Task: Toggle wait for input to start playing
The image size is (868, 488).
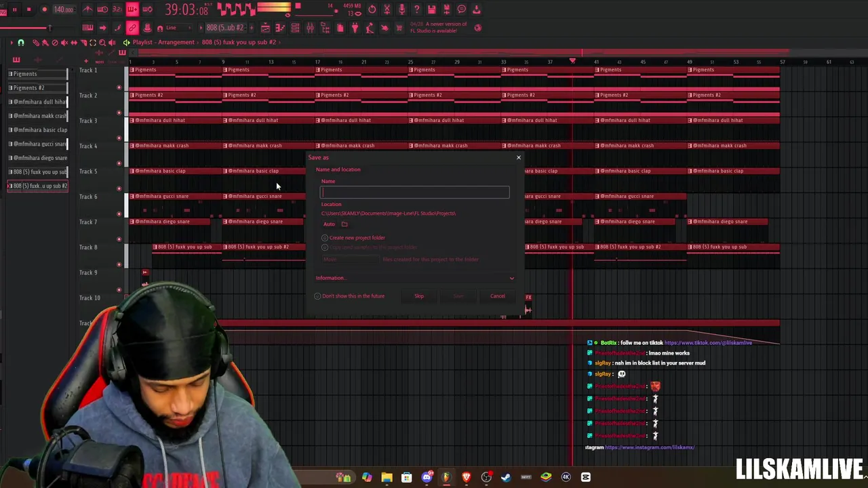Action: click(102, 9)
